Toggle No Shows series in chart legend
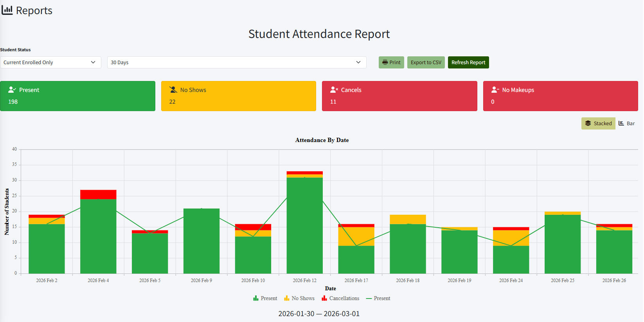644x322 pixels. (299, 299)
